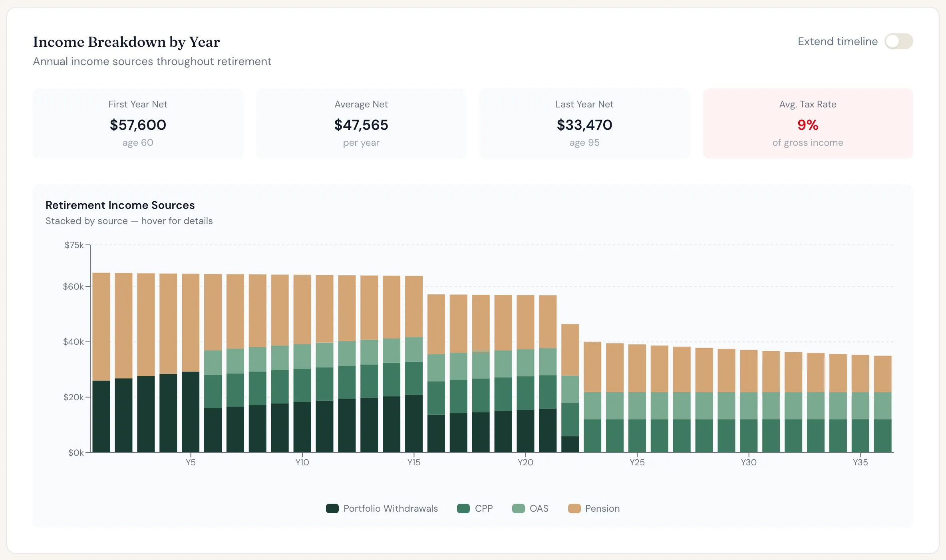Click the 'Annual income sources throughout retirement' subtitle
The height and width of the screenshot is (560, 946).
pyautogui.click(x=152, y=62)
